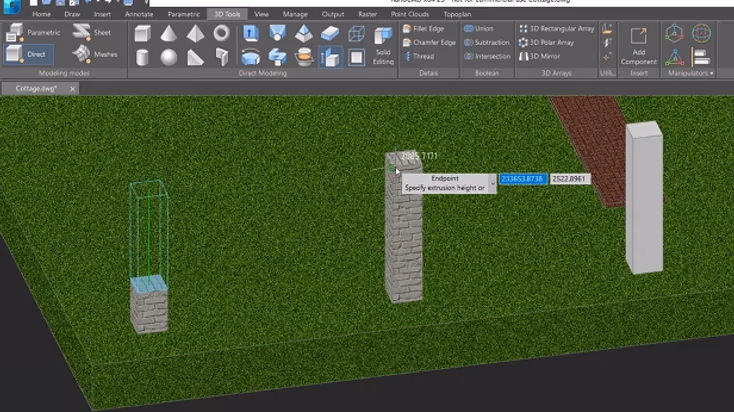
Task: Create a Sphere primitive
Action: click(x=169, y=58)
